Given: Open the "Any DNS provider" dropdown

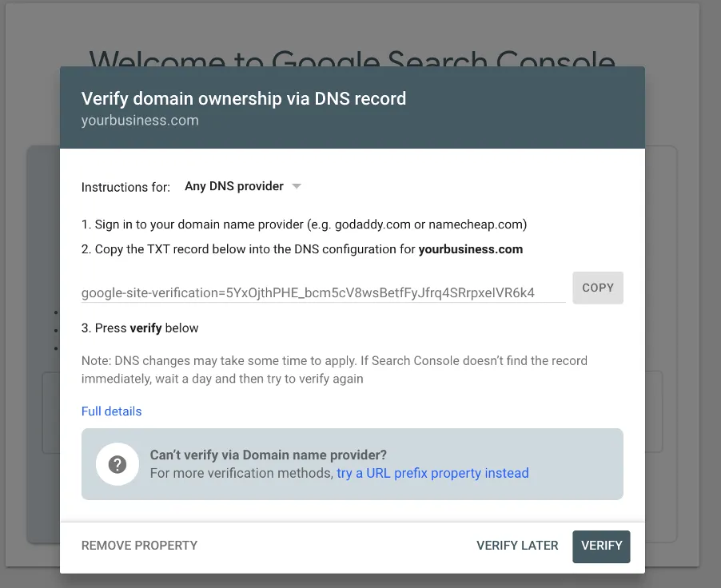Looking at the screenshot, I should pyautogui.click(x=234, y=186).
